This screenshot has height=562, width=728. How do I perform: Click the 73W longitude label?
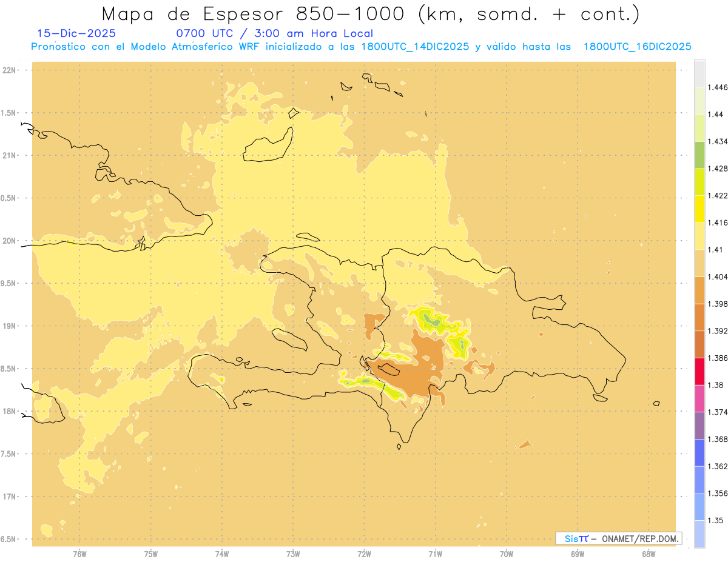[x=293, y=555]
